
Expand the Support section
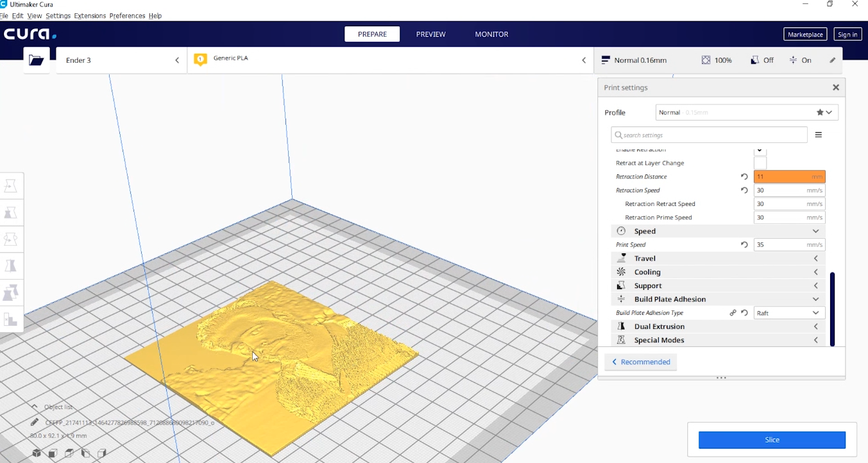point(718,285)
